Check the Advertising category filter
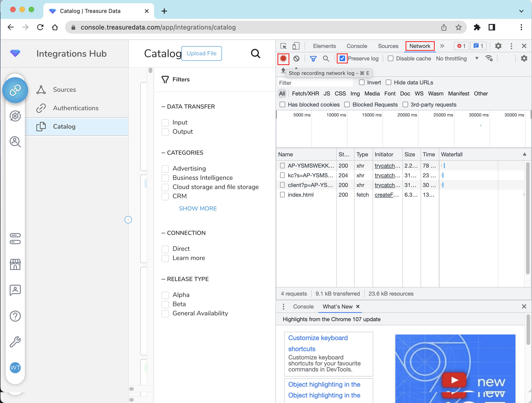532x403 pixels. point(165,169)
